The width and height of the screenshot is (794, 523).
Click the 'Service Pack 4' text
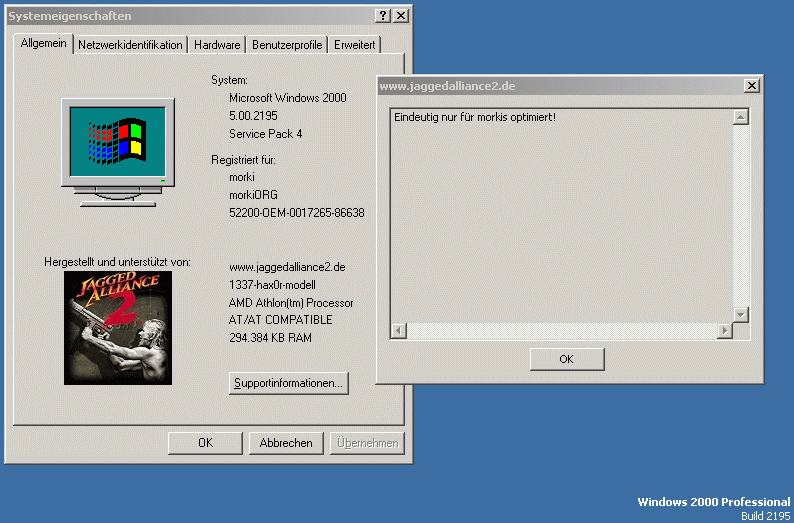[266, 134]
